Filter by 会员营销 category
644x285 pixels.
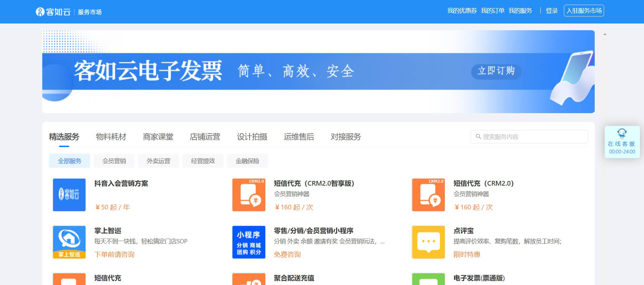(x=114, y=161)
